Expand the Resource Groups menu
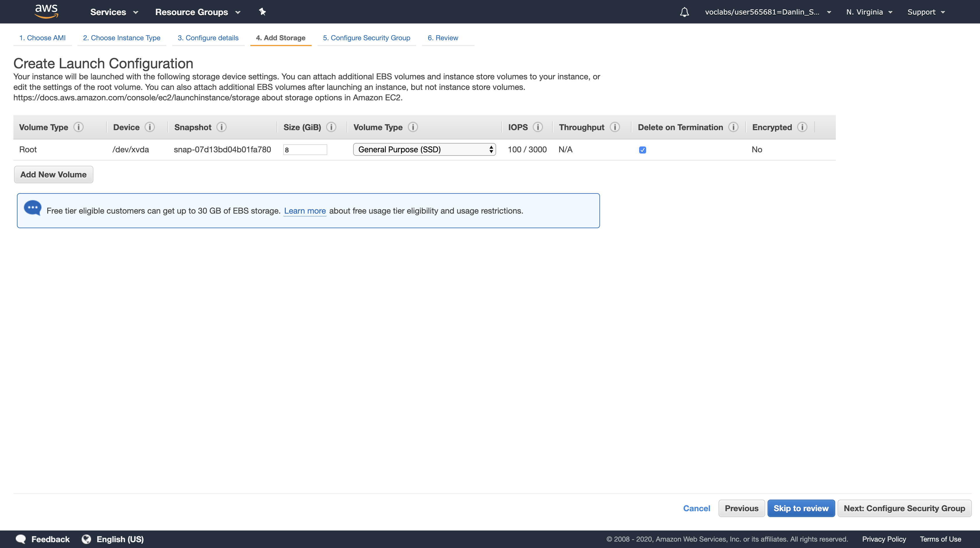Screen dimensions: 980x548 coord(198,12)
